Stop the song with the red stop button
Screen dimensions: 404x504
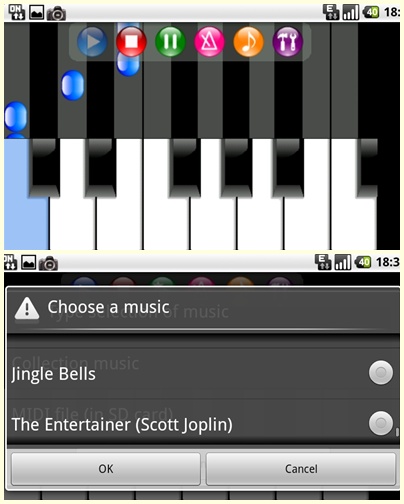tap(131, 42)
